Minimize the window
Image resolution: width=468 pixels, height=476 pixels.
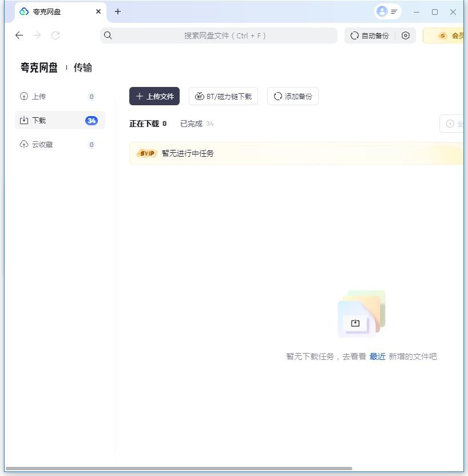417,12
